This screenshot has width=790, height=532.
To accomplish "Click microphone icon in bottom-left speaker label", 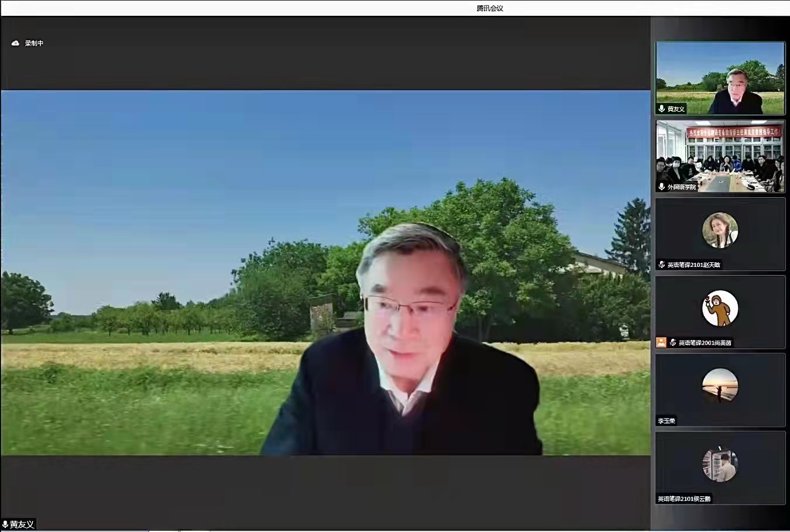I will [x=5, y=524].
